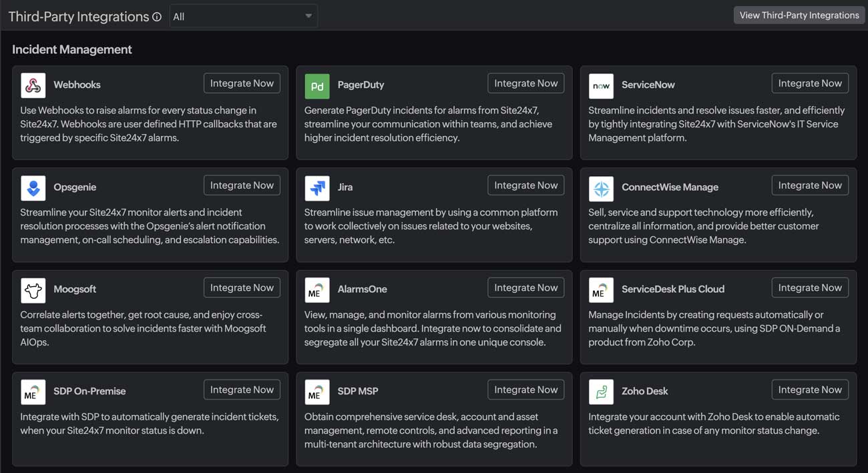The width and height of the screenshot is (868, 473).
Task: Click the Webhooks logo icon
Action: 33,85
